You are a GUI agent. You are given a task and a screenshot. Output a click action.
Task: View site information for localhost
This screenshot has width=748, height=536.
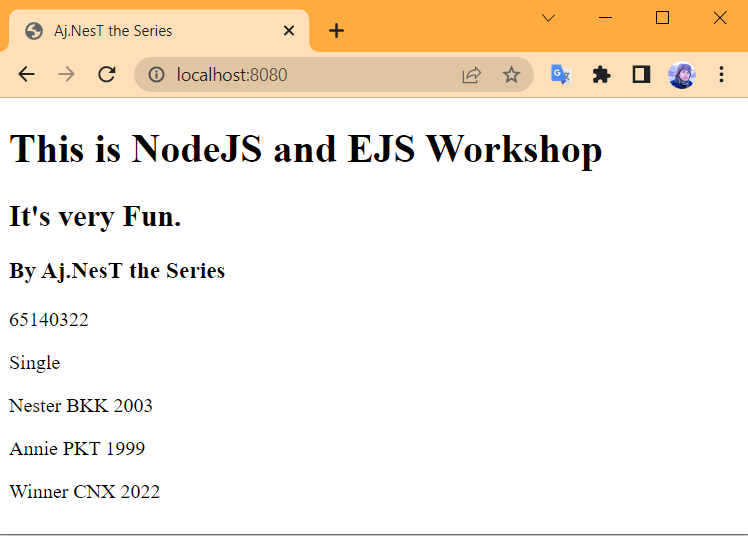point(156,75)
